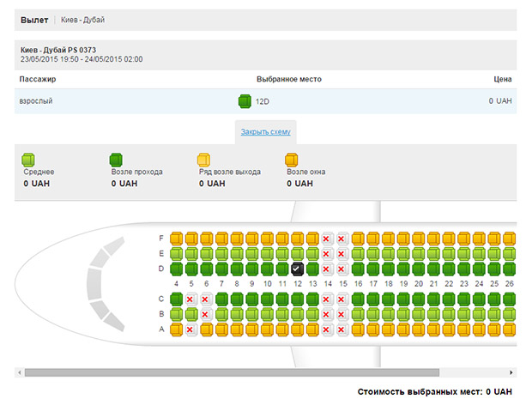Viewport: 532px width, 411px height.
Task: Choose middle seat 7E
Action: (221, 254)
